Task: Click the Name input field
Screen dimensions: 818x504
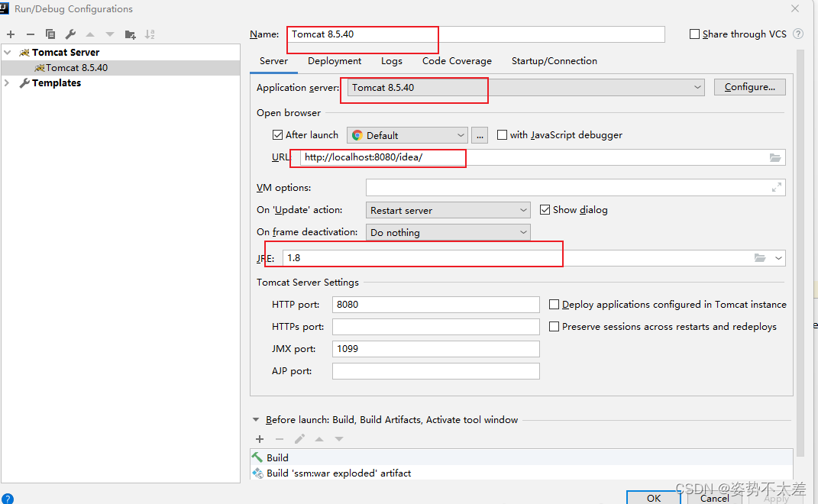Action: pos(476,34)
